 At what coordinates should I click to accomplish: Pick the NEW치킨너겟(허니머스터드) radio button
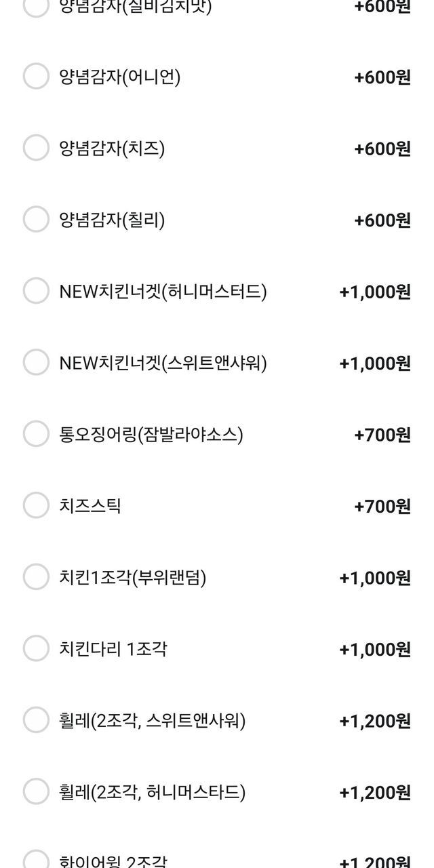(36, 291)
